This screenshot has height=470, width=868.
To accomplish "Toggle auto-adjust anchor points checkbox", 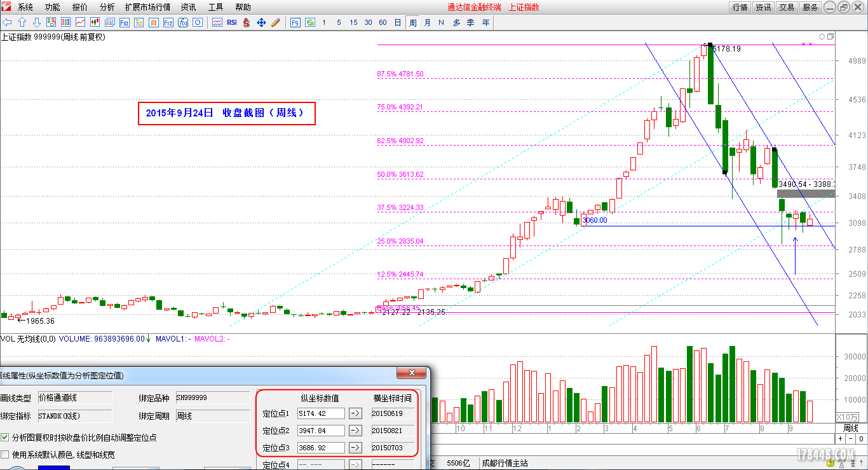I will coord(5,438).
